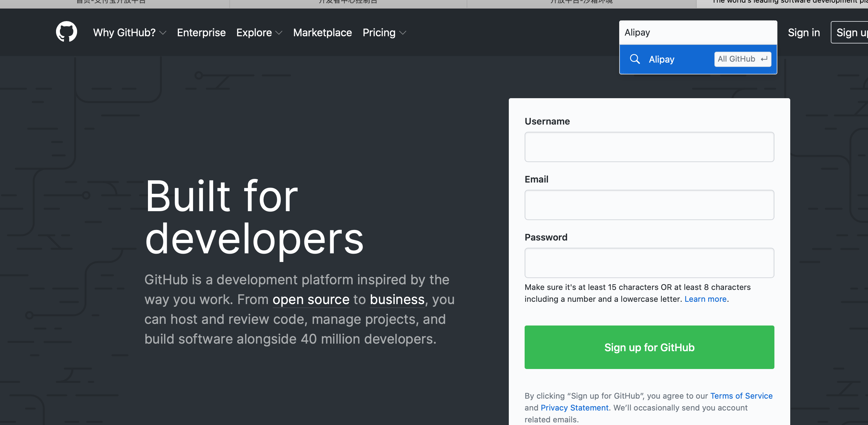Focus the Password field
This screenshot has height=425, width=868.
pyautogui.click(x=649, y=263)
